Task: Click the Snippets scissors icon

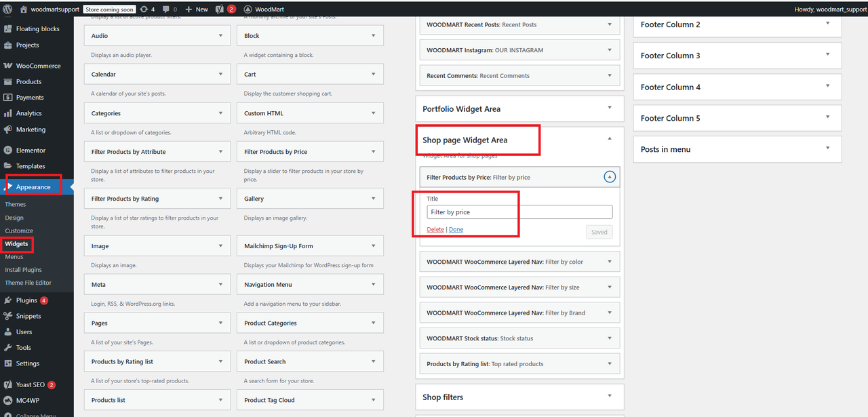Action: point(7,316)
